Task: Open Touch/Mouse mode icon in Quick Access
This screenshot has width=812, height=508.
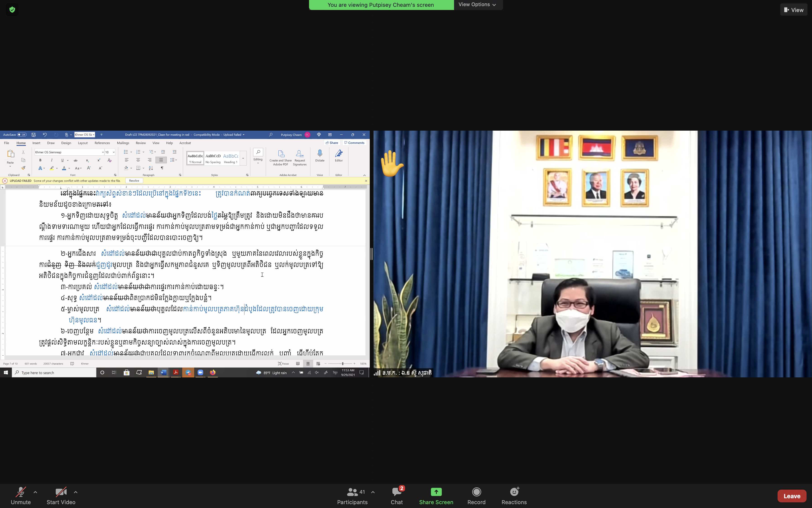Action: 66,135
